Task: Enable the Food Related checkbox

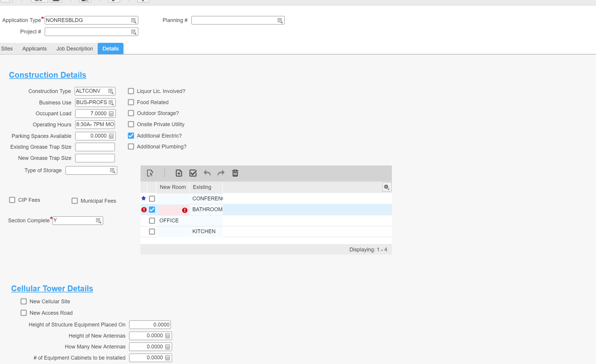Action: (131, 102)
